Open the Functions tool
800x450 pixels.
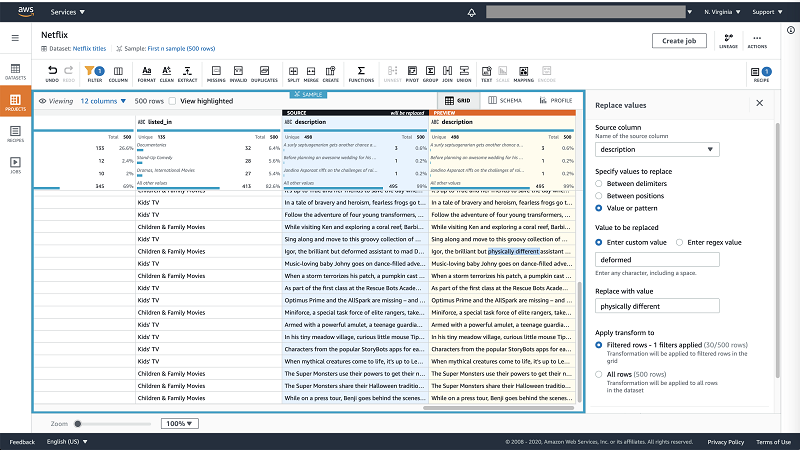point(361,73)
